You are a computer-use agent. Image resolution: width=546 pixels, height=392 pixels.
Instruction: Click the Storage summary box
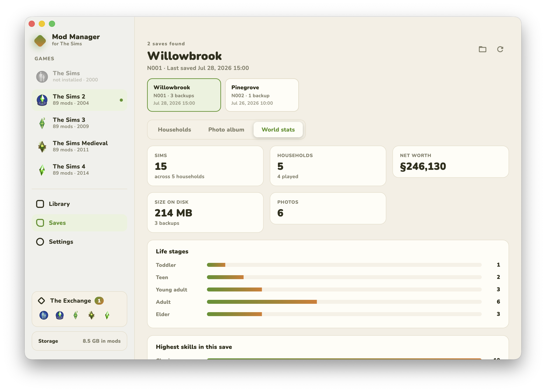point(79,341)
